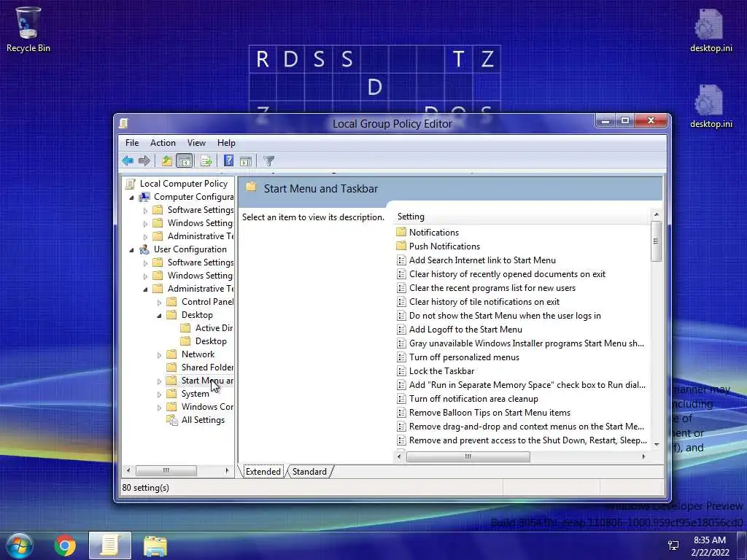Open the View menu

pos(196,142)
